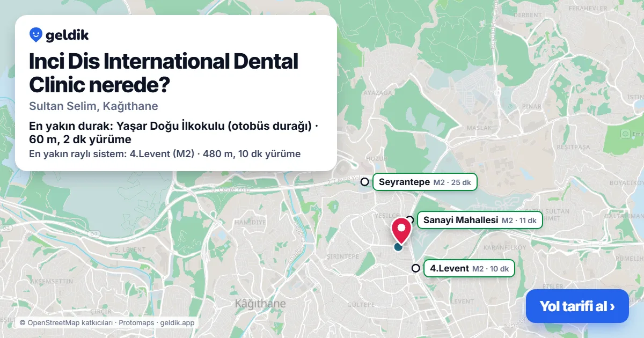The width and height of the screenshot is (644, 338).
Task: Click the 'En yakın durak: Yaşar Doğu İlkokulu' line
Action: pos(174,133)
